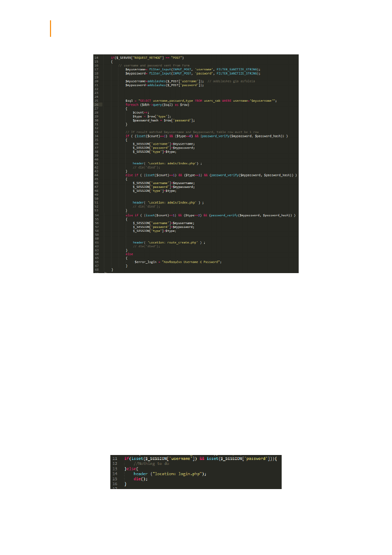Screen dimensions: 392x555
Task: Click the "$type = $row['type'];" line
Action: 152,116
